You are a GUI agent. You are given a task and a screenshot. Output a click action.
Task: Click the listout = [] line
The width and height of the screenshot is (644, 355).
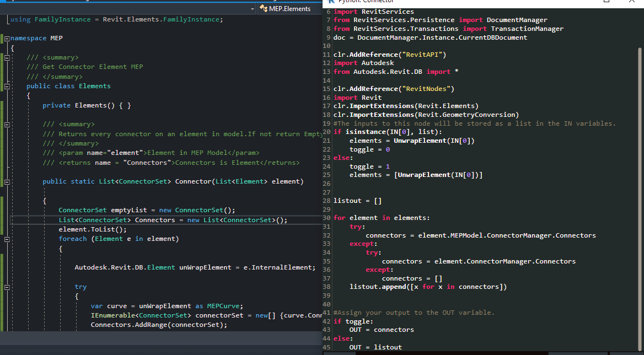coord(358,201)
